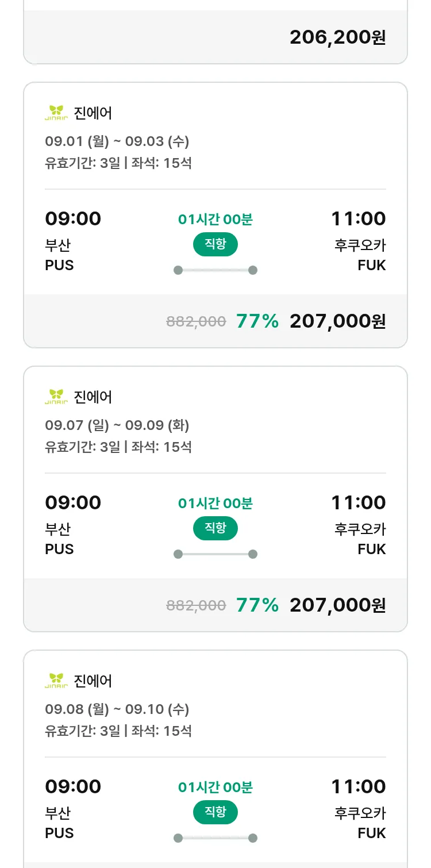This screenshot has height=868, width=431.
Task: Tap the struck-through 882,000 price in the 09.01 card
Action: tap(196, 322)
